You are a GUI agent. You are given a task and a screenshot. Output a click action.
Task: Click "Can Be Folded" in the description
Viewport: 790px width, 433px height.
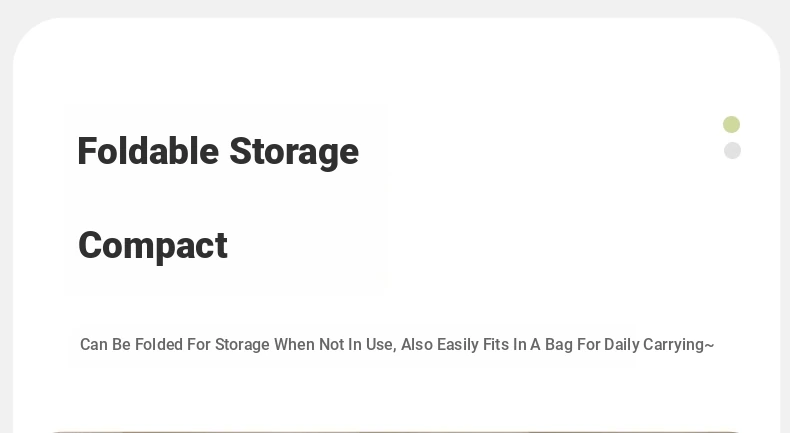point(131,345)
